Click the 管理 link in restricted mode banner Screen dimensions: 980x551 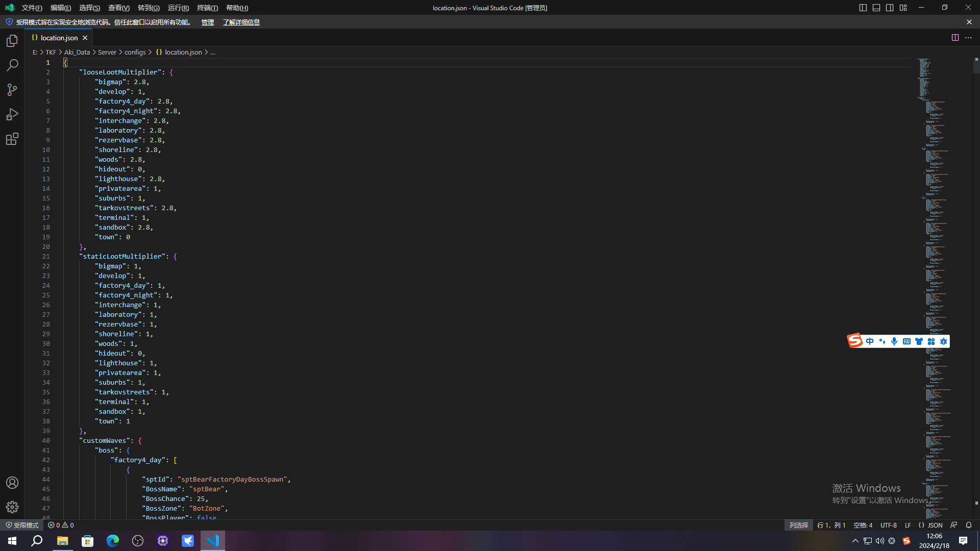pos(207,22)
